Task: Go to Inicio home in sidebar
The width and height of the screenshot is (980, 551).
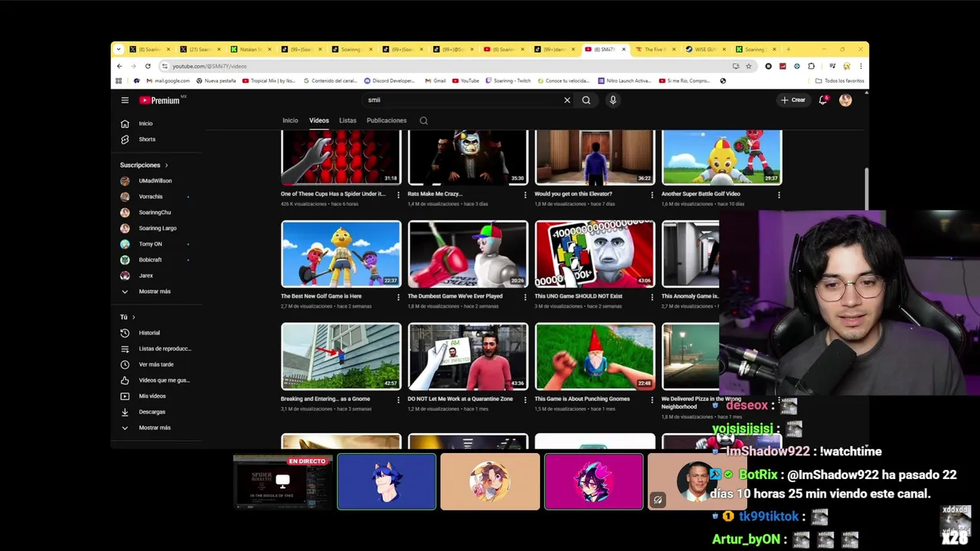Action: click(x=145, y=123)
